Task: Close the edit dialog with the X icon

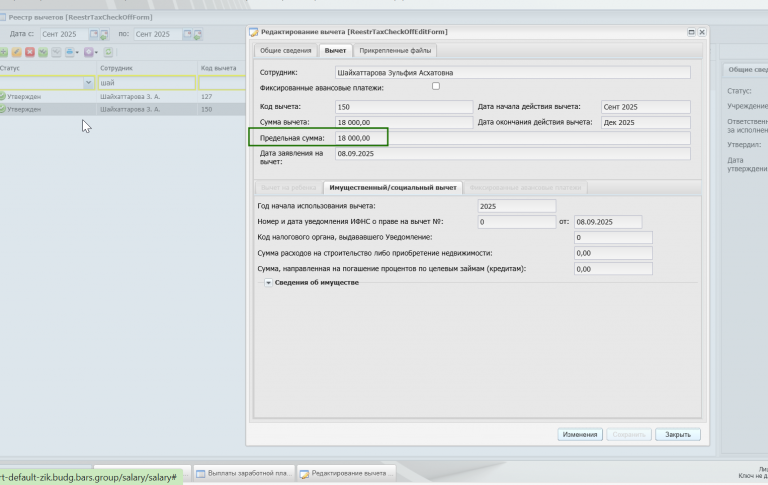Action: coord(702,32)
